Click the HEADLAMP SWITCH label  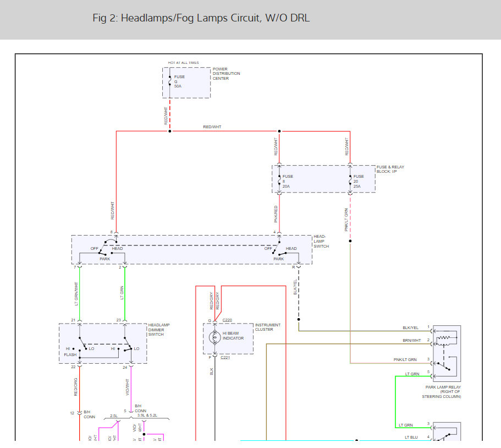coord(321,242)
